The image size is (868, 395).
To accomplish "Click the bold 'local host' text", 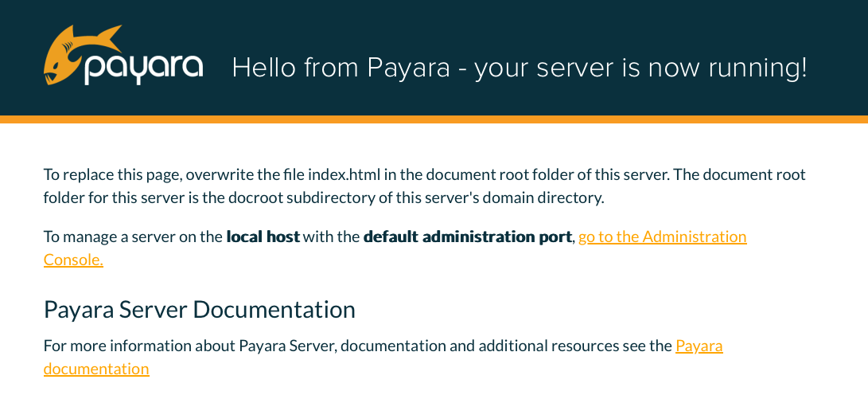I will [x=263, y=237].
